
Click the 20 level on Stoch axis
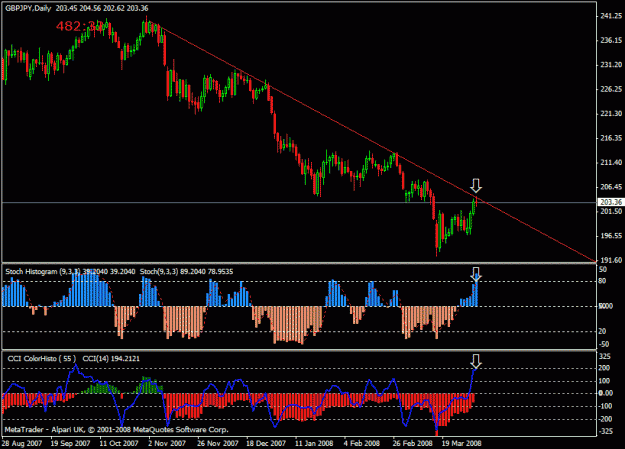point(602,331)
